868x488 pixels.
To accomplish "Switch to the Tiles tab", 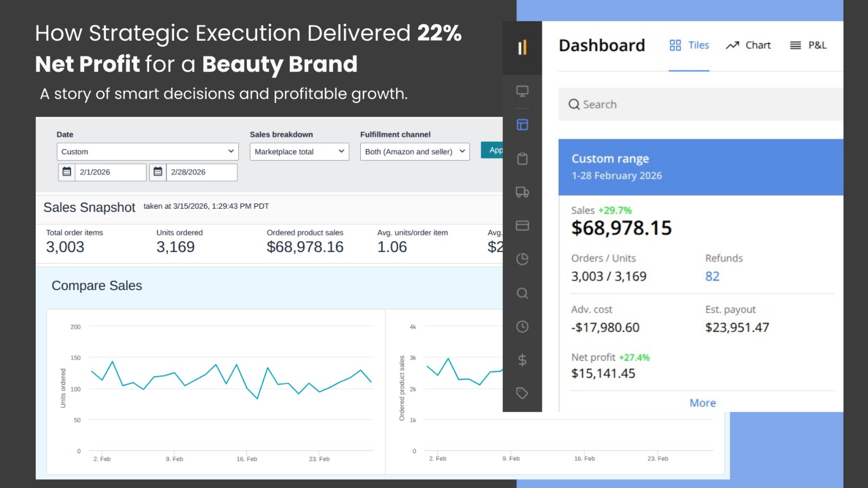I will pyautogui.click(x=689, y=46).
